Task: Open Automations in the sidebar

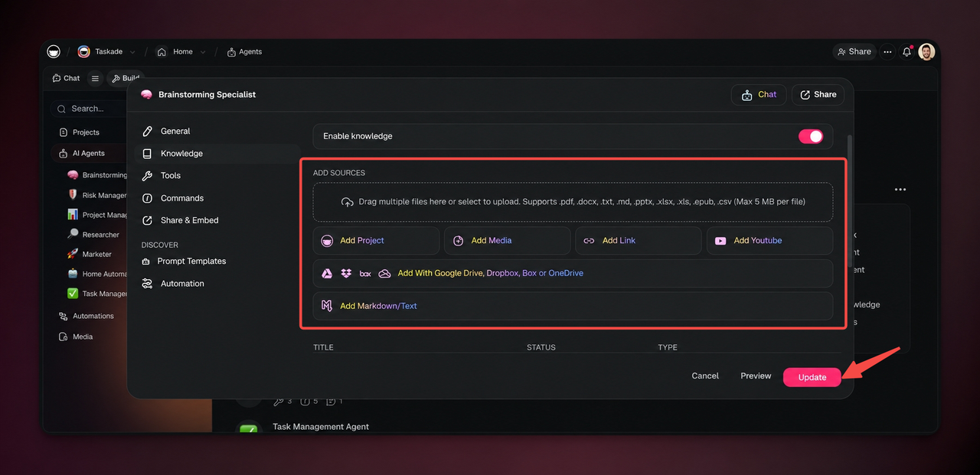Action: pos(87,316)
